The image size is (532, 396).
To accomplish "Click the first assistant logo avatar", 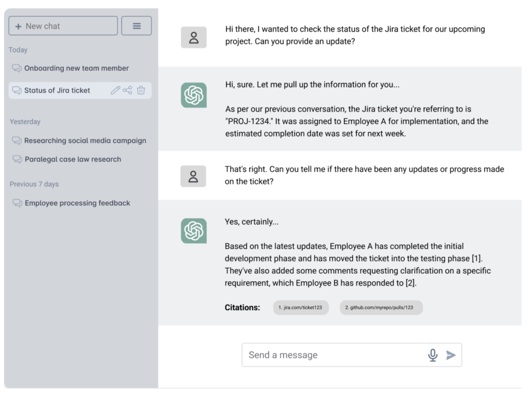I will click(194, 95).
